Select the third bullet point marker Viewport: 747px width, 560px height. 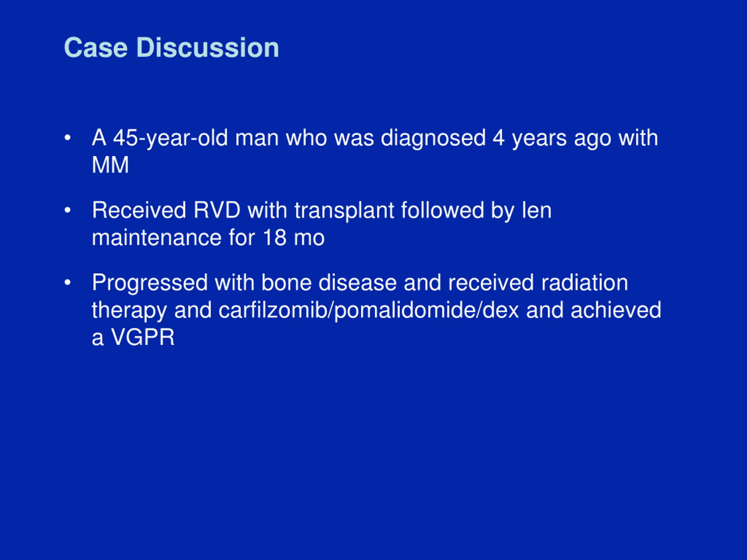pos(67,283)
